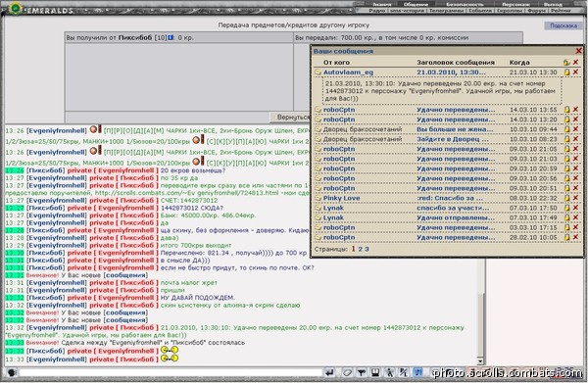Click chat line '20 екров возьмешь?'
The image size is (588, 383).
193,170
